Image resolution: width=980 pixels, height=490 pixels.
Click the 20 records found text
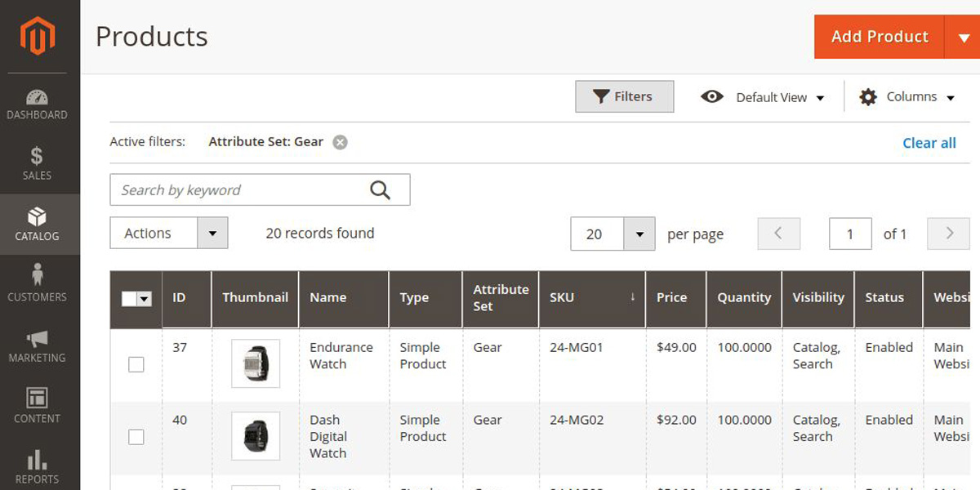320,234
